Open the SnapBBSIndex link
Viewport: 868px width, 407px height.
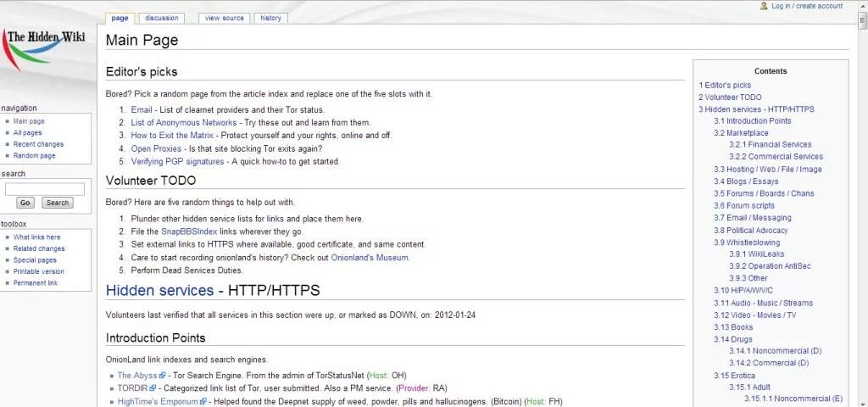click(x=189, y=231)
